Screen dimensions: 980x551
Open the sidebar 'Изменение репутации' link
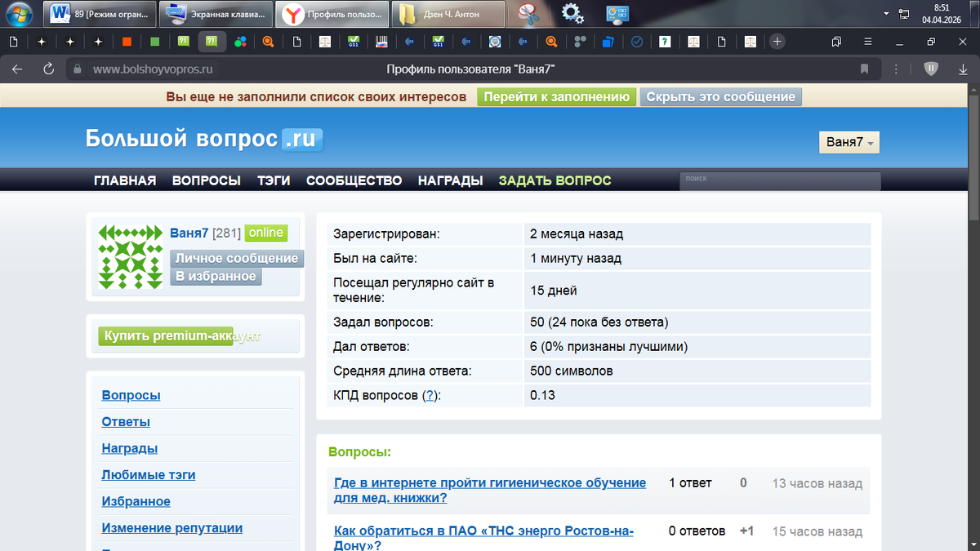pos(172,528)
